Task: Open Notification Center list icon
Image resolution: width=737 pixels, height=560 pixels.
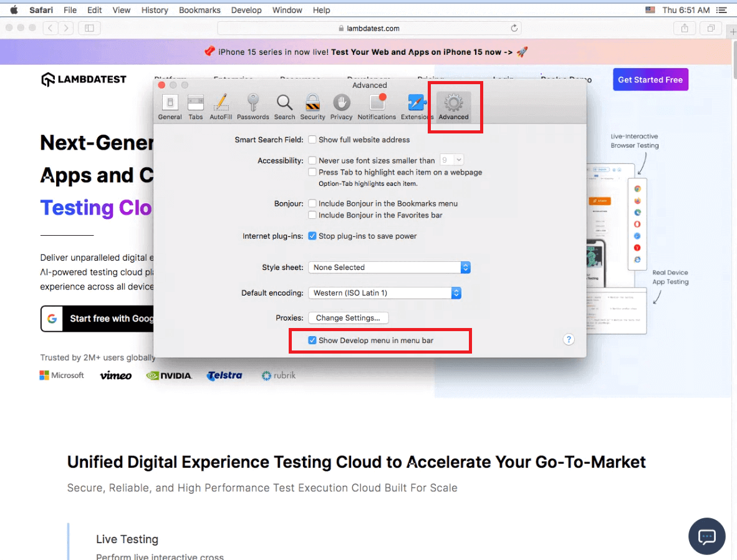Action: 721,10
